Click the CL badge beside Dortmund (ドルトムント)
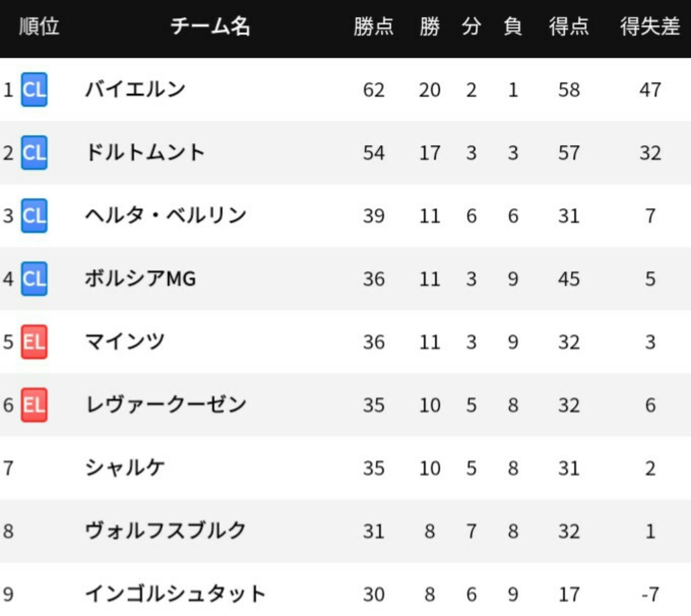The height and width of the screenshot is (616, 691). point(34,153)
